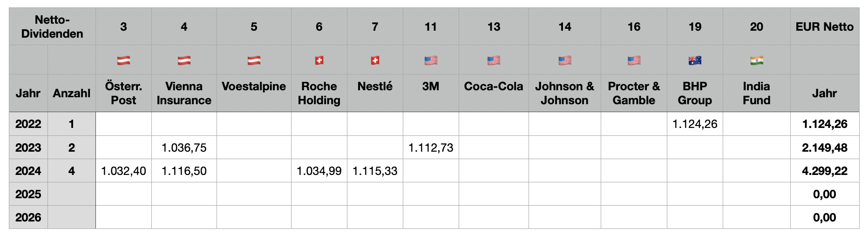Select the Nestlé 2024 value 1.115,33

click(x=375, y=171)
